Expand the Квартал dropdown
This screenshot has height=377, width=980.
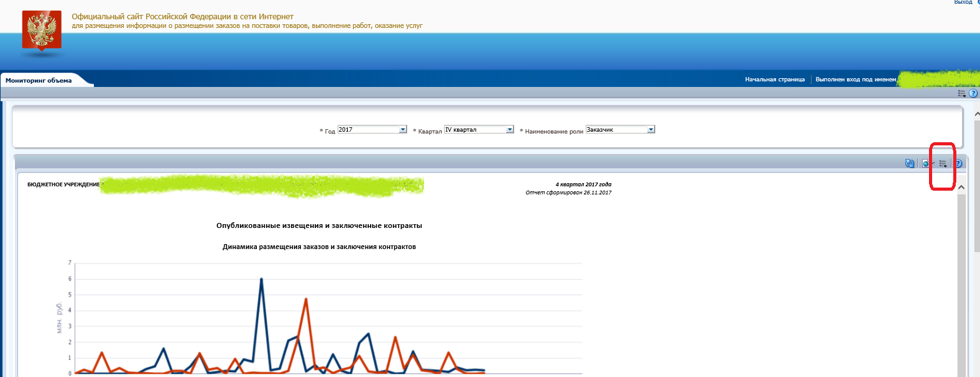pyautogui.click(x=509, y=129)
